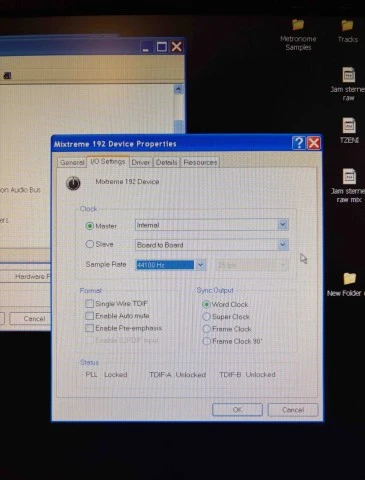Switch to the Resources tab
Viewport: 365px width, 480px height.
tap(200, 162)
